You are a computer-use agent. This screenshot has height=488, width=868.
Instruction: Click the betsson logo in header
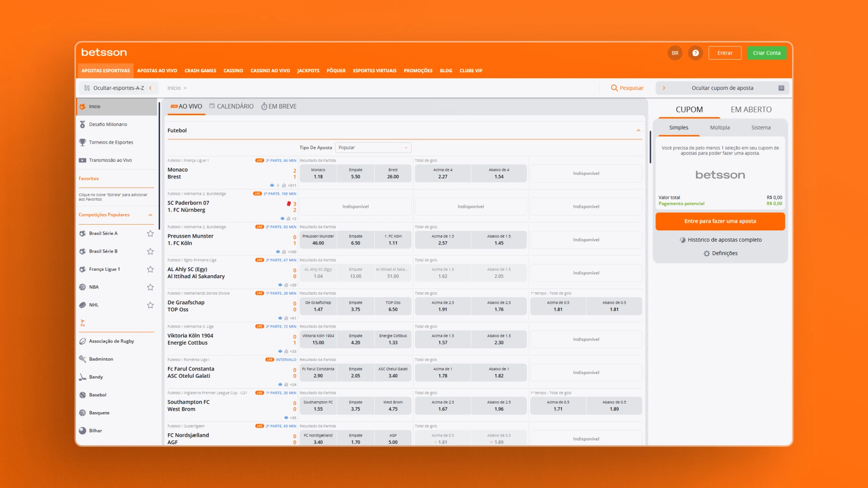pos(104,52)
